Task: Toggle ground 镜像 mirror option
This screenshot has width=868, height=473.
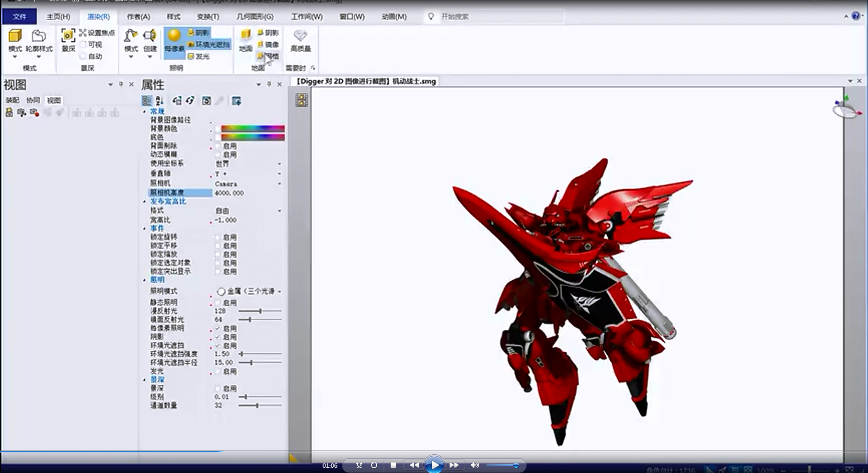Action: coord(268,45)
